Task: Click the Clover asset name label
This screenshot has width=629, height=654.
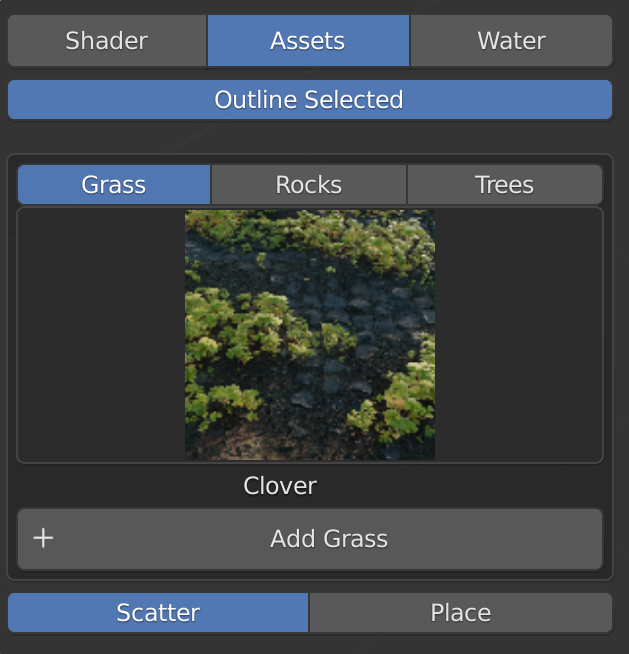Action: (280, 486)
